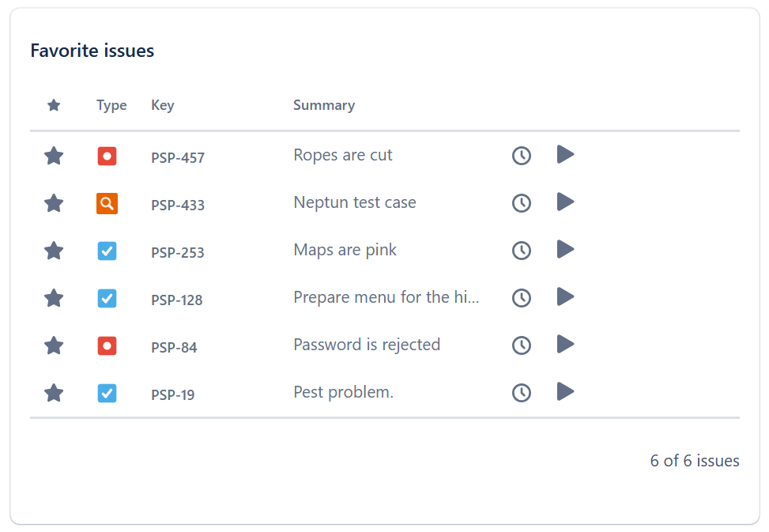Click the clock icon for Maps are pink

tap(521, 251)
